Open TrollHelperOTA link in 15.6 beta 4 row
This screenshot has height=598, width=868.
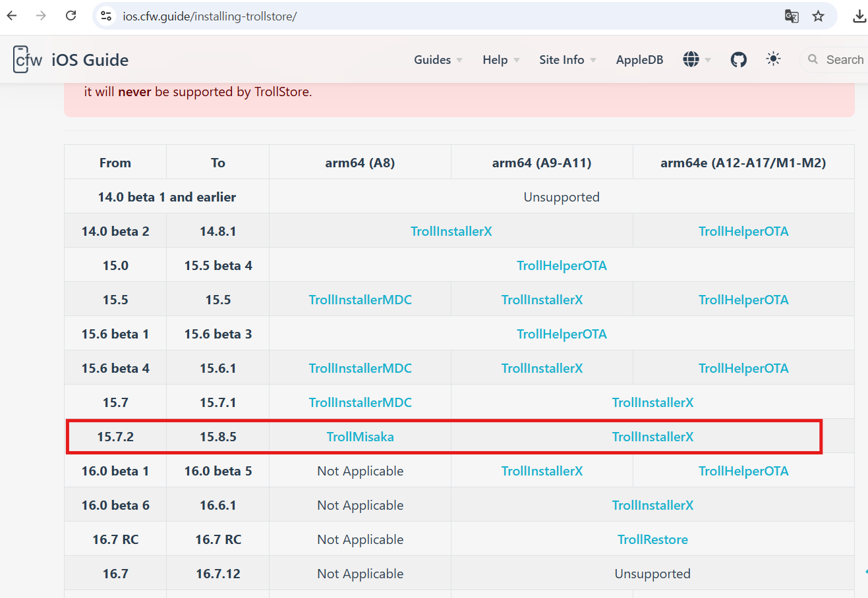coord(743,368)
